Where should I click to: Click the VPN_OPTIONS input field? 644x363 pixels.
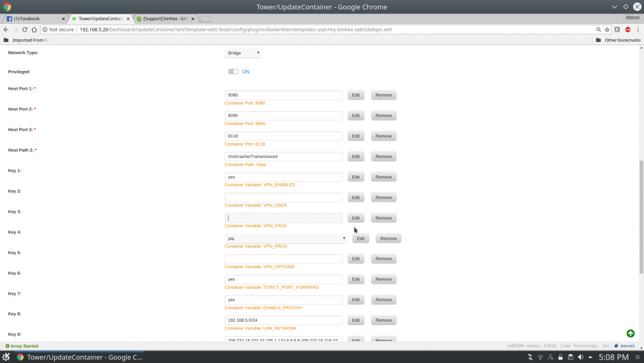click(283, 259)
